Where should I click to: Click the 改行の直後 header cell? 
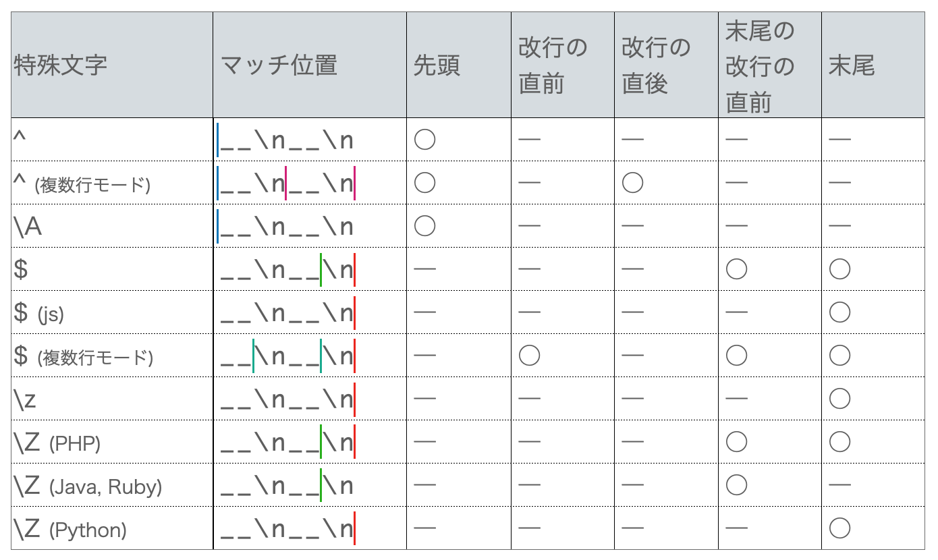(x=657, y=65)
